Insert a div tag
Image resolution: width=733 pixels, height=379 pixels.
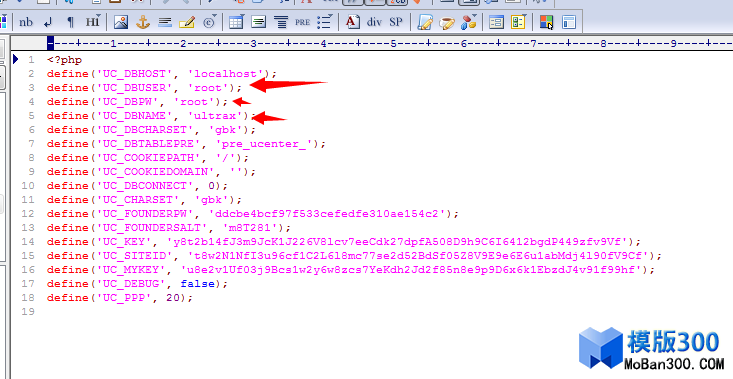coord(374,22)
